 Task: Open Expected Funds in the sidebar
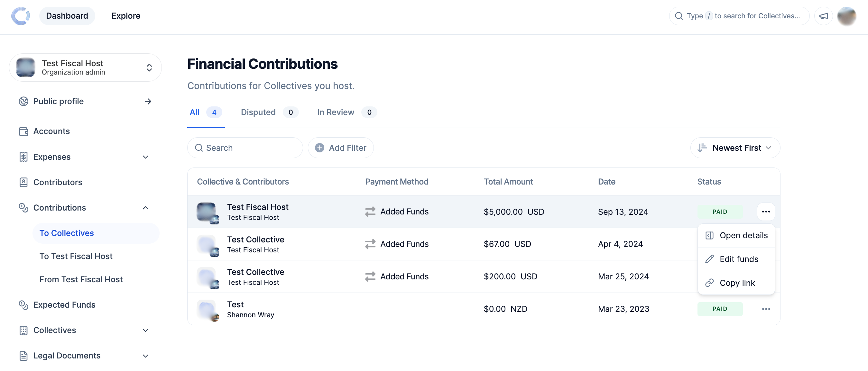64,305
